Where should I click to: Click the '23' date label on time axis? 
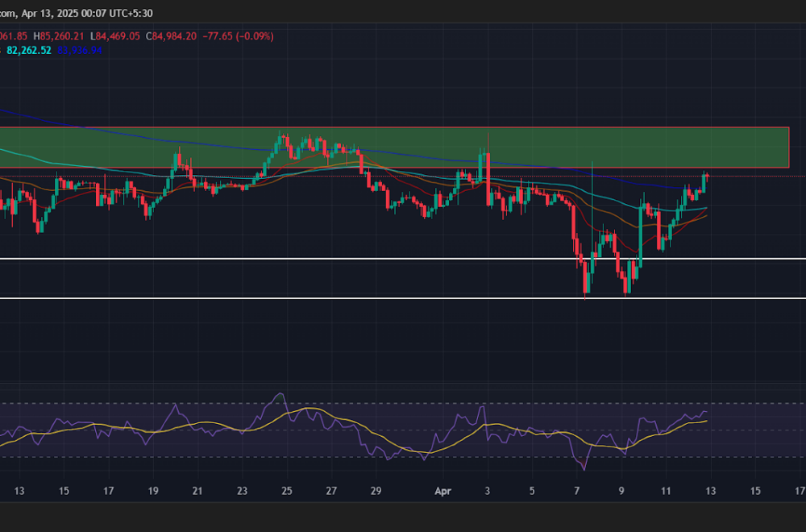point(242,492)
